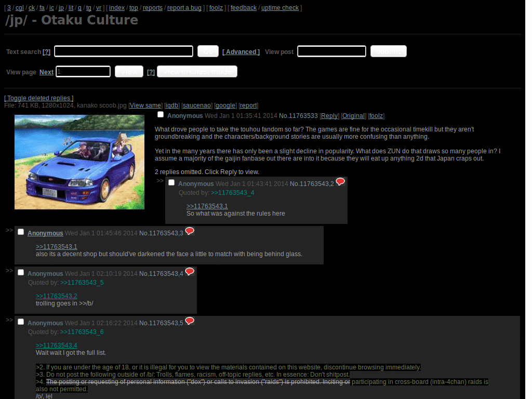The image size is (532, 399).
Task: Click the report link for the image
Action: click(248, 105)
